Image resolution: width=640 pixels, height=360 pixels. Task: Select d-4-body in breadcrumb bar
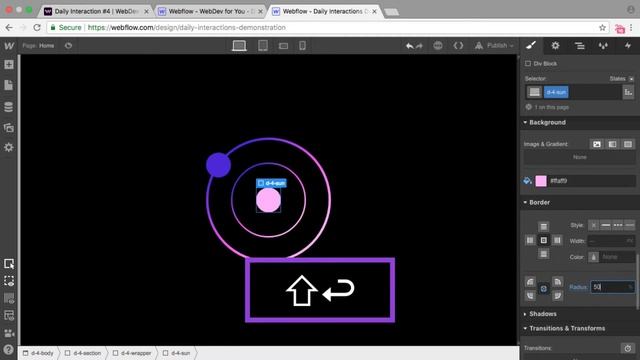(39, 353)
